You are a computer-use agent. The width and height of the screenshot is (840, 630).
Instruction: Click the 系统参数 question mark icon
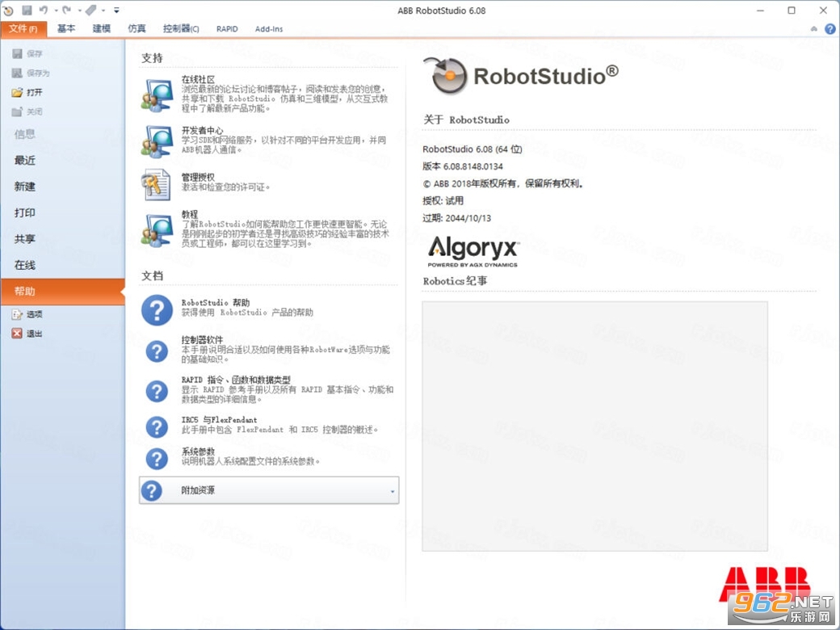coord(157,459)
